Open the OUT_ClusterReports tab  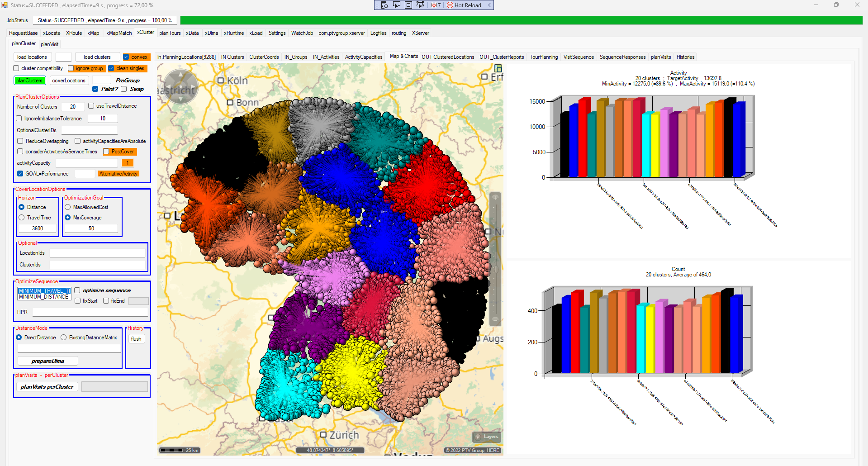click(502, 57)
